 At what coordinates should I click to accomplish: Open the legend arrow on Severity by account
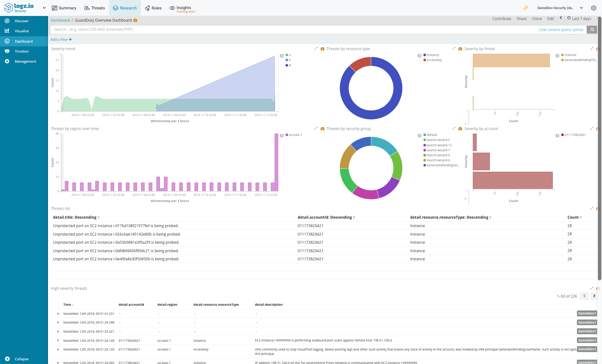click(557, 135)
